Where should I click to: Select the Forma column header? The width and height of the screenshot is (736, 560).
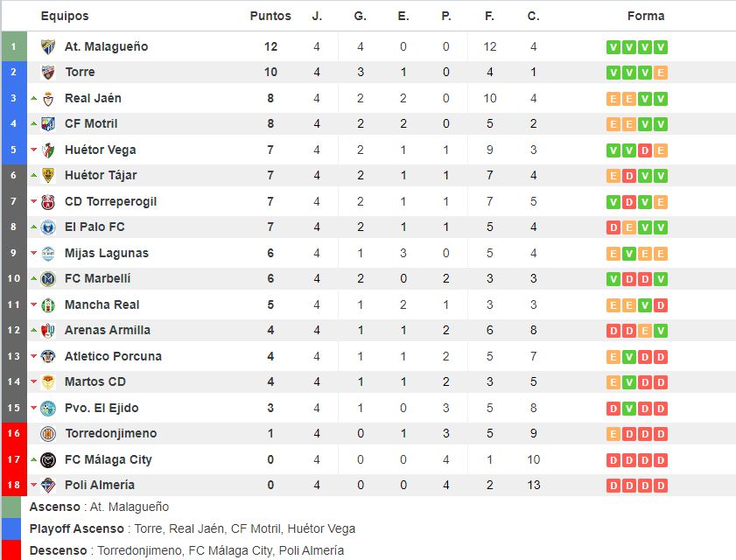[x=646, y=16]
